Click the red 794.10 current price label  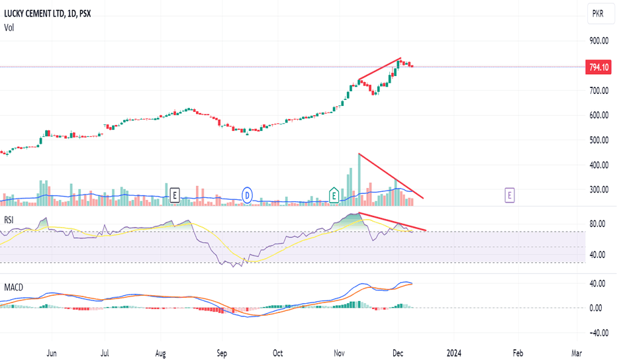point(598,68)
